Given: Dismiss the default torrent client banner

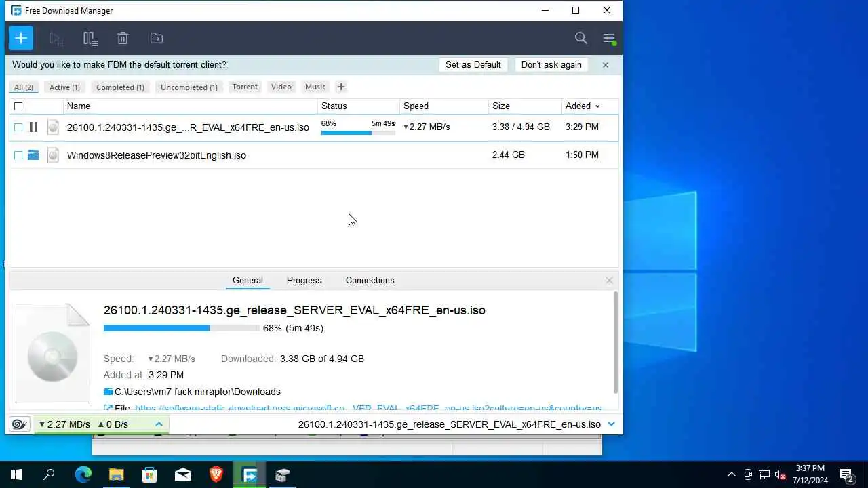Looking at the screenshot, I should [606, 65].
